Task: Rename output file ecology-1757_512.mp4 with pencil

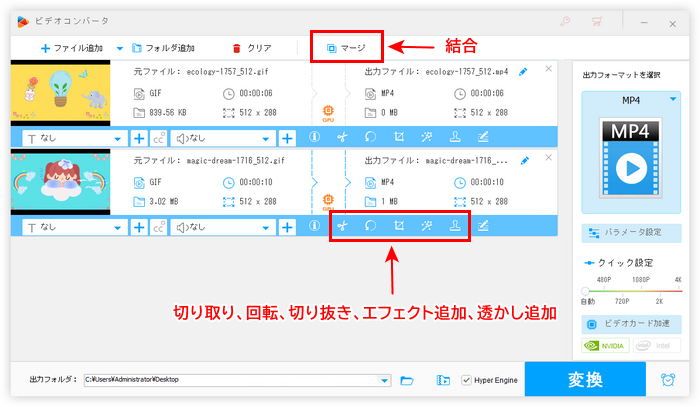Action: pyautogui.click(x=523, y=72)
